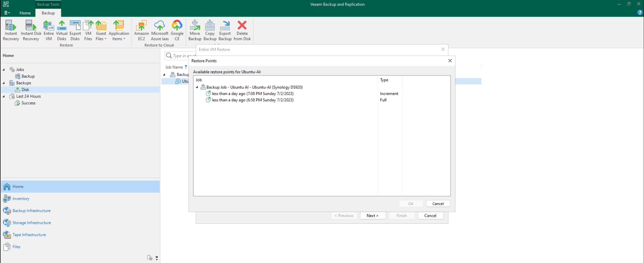Select the Backup ribbon tab
644x263 pixels.
48,13
